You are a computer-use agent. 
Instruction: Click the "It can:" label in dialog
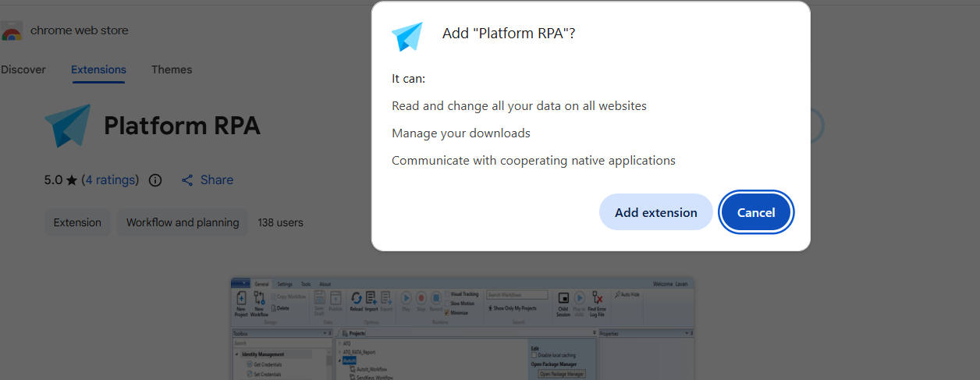tap(408, 78)
